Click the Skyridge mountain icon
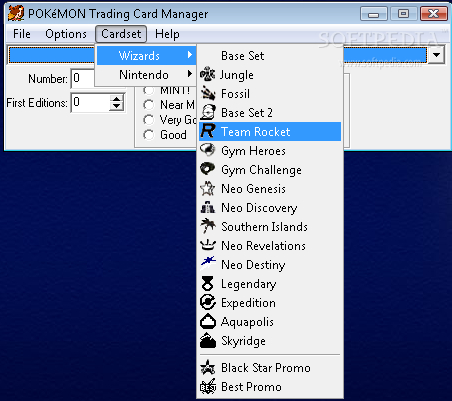 (x=208, y=340)
